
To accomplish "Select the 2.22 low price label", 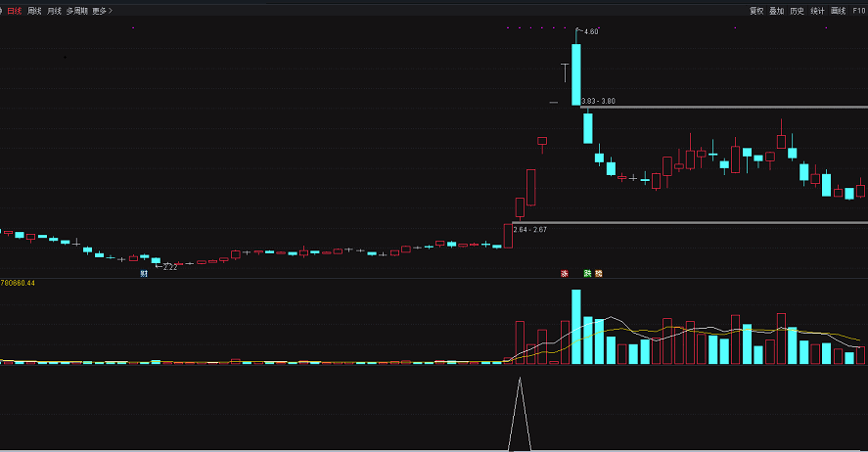I will [170, 267].
